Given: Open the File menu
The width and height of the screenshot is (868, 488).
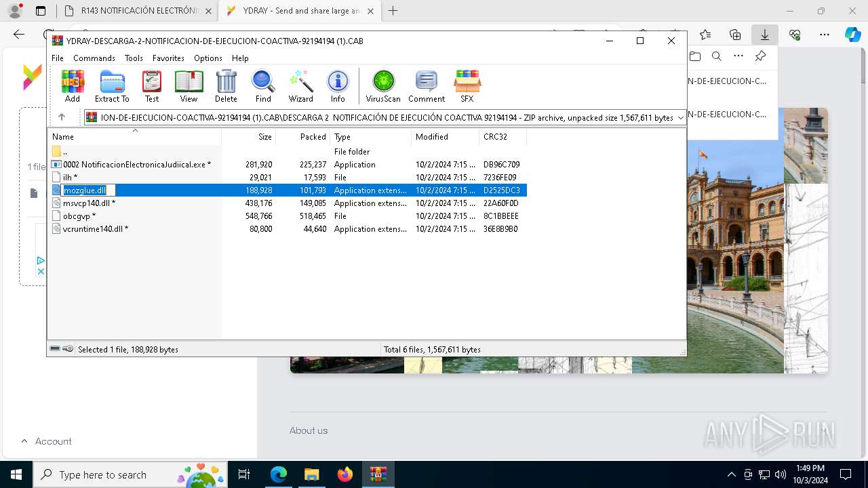Looking at the screenshot, I should pyautogui.click(x=58, y=58).
